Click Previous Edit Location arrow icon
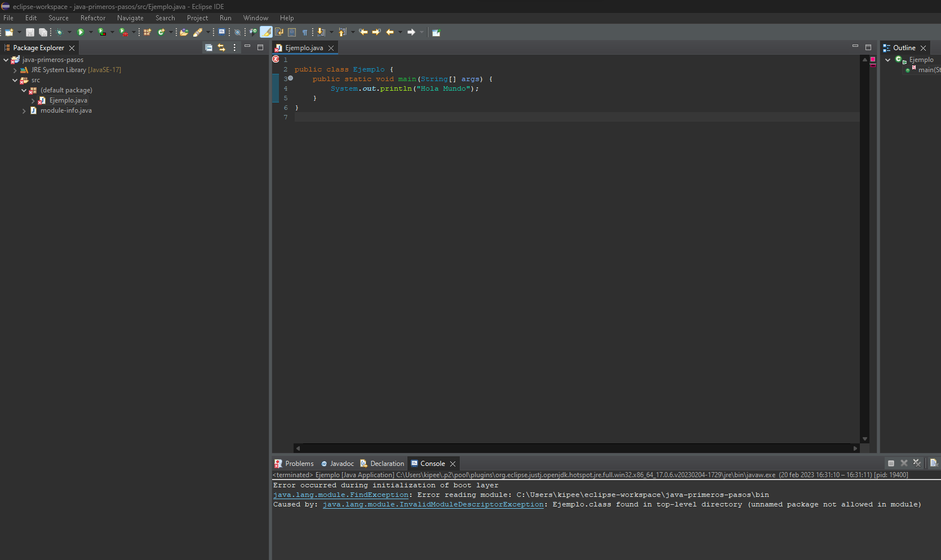 (x=363, y=32)
